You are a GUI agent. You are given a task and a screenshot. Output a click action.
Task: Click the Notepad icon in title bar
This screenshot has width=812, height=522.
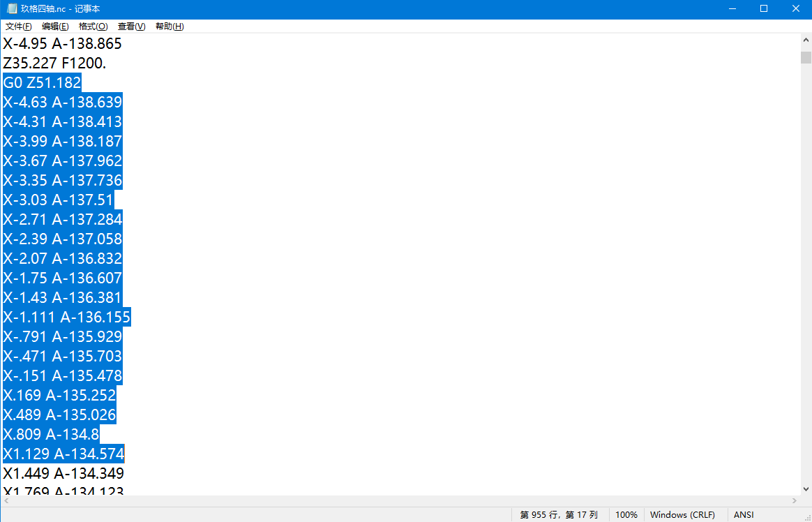coord(11,9)
